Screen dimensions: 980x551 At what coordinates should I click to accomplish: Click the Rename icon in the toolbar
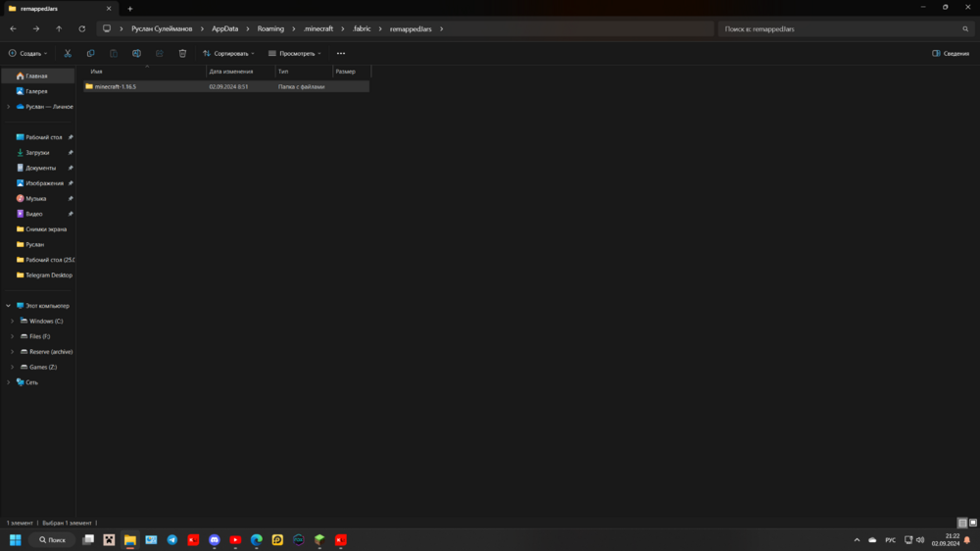click(x=136, y=53)
